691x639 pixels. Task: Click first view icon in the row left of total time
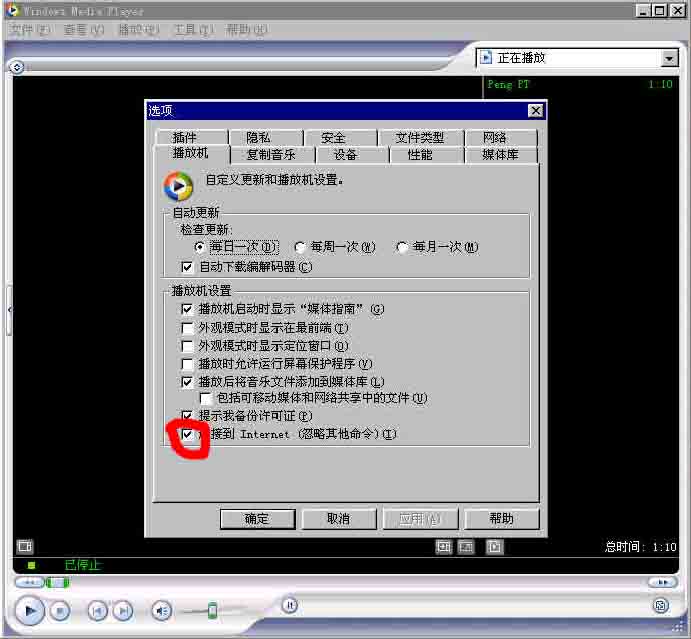point(443,547)
